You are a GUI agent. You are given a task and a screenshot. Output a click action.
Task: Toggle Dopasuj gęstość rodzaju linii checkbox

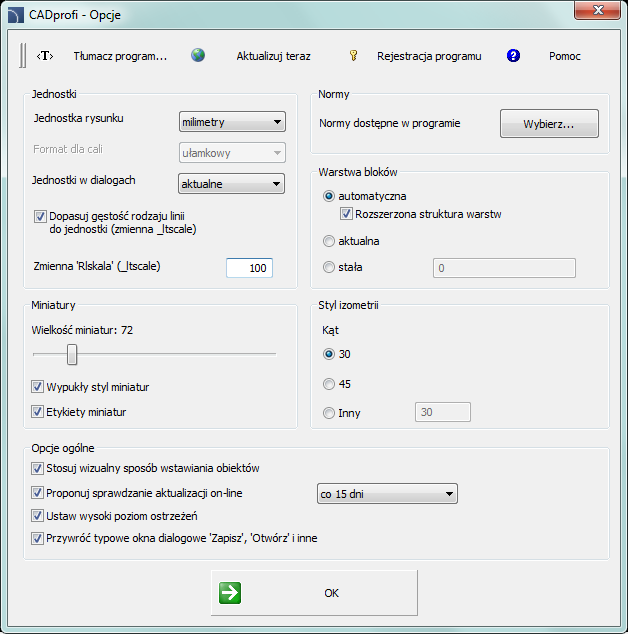tap(40, 216)
